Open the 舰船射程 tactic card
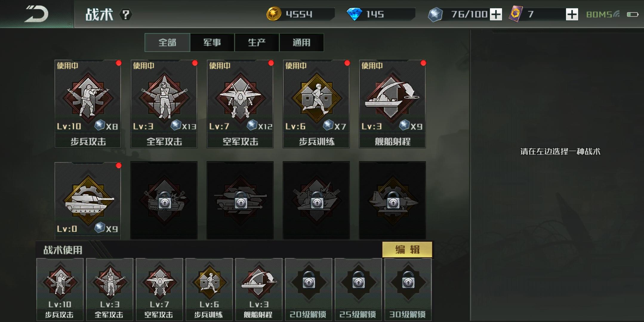The height and width of the screenshot is (322, 644). [392, 104]
